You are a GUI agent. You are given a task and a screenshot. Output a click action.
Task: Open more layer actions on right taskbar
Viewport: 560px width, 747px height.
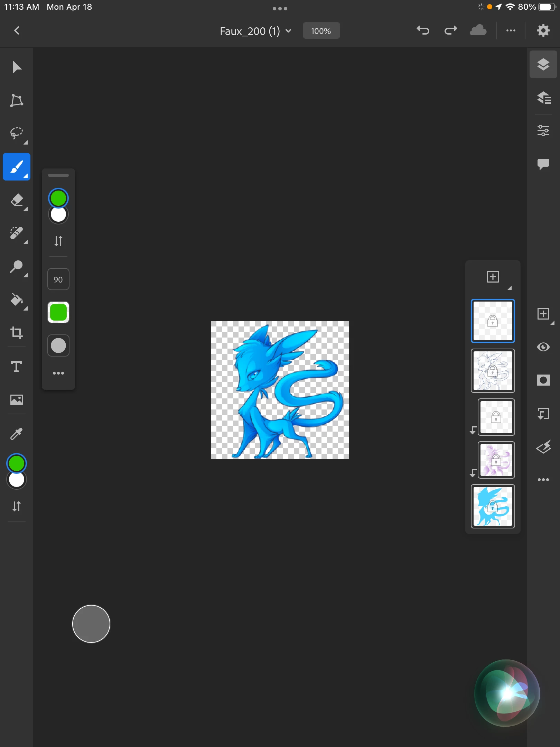[x=543, y=480]
